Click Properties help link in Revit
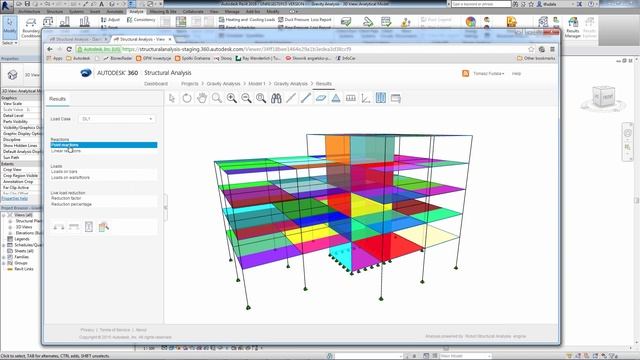The image size is (640, 360). click(15, 199)
